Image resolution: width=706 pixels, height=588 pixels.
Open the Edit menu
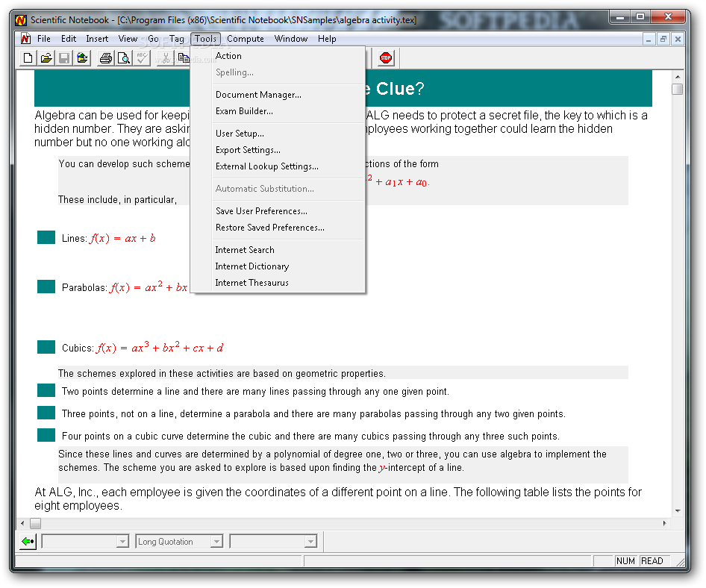pyautogui.click(x=69, y=39)
